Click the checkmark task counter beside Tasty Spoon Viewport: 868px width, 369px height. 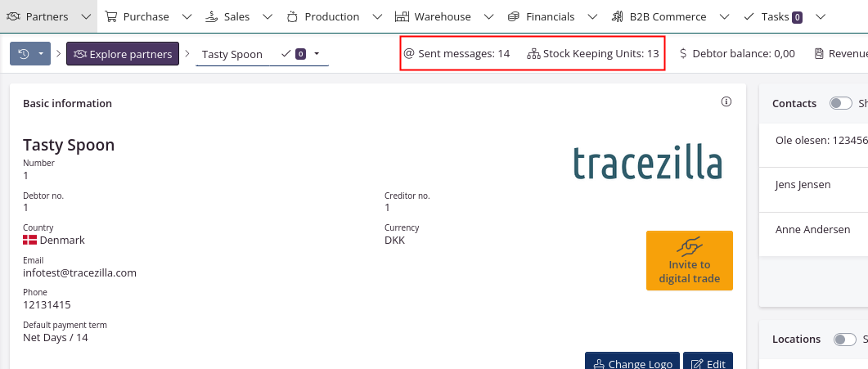294,54
